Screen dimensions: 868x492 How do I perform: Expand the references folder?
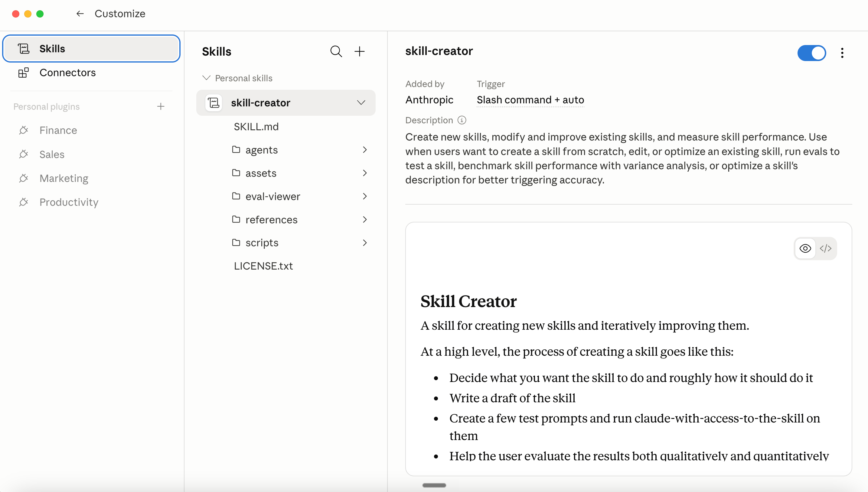click(x=364, y=220)
